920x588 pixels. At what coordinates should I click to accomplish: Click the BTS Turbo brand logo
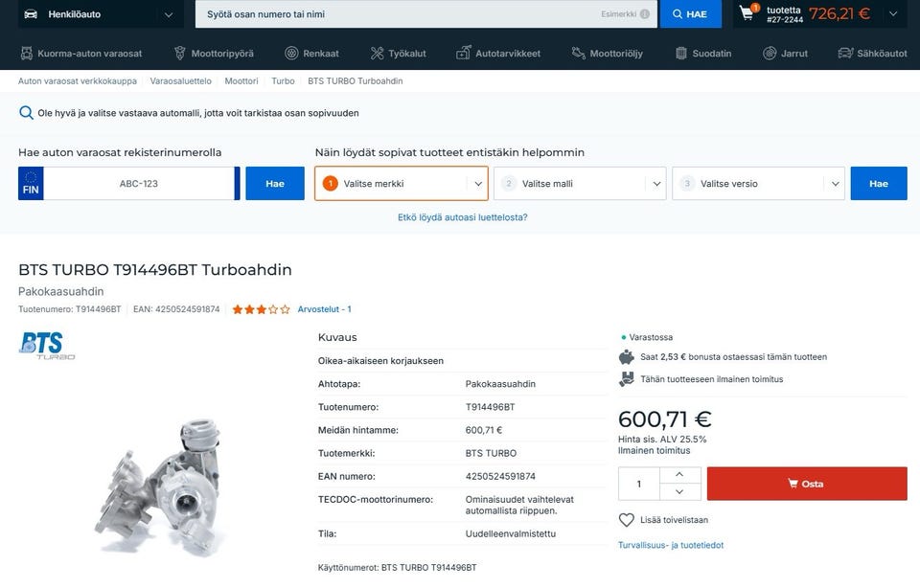pyautogui.click(x=47, y=346)
